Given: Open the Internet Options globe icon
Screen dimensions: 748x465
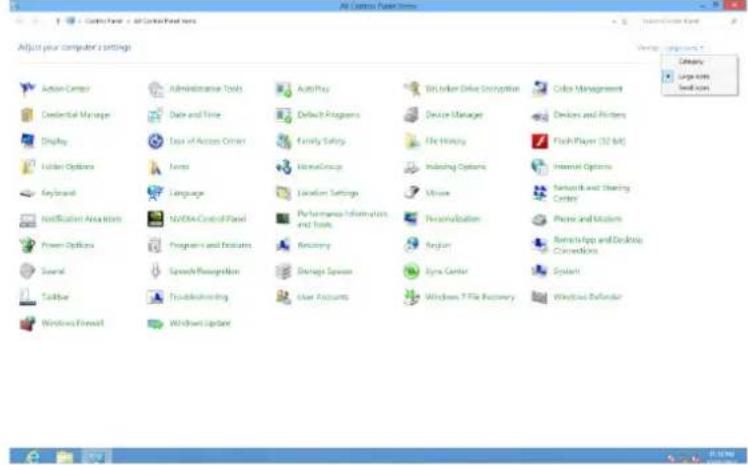Looking at the screenshot, I should click(540, 167).
